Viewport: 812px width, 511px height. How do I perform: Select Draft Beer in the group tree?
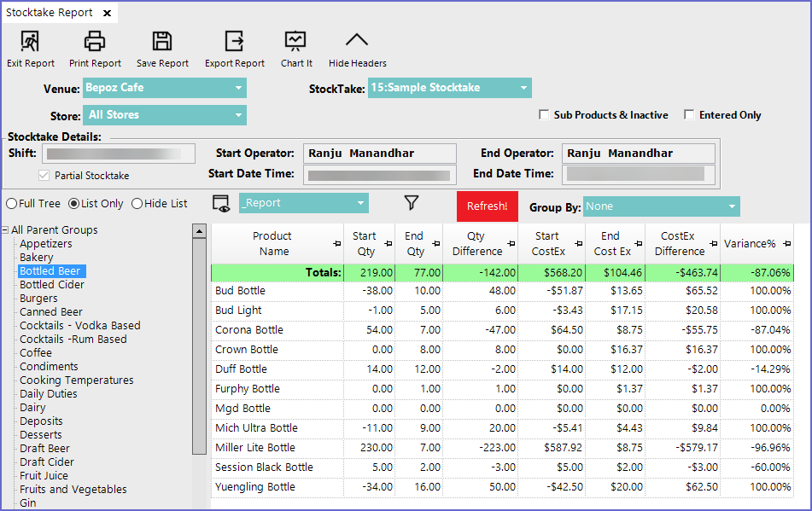point(44,449)
